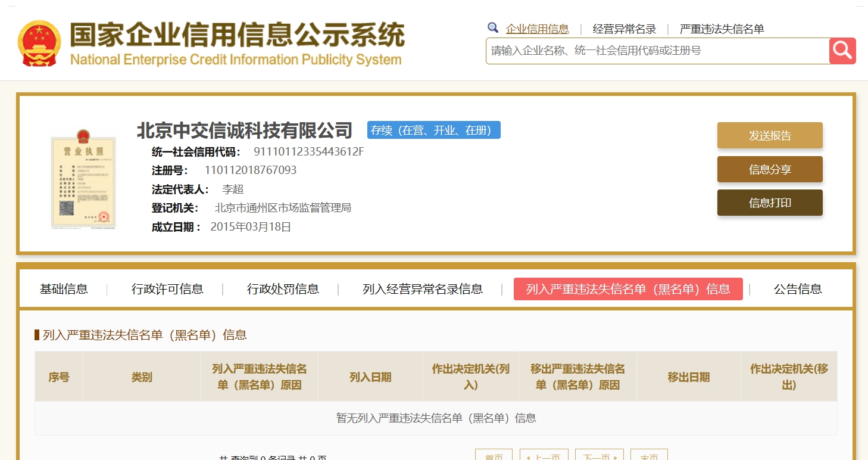Select the 严重违法失信名单 search category

pyautogui.click(x=722, y=29)
